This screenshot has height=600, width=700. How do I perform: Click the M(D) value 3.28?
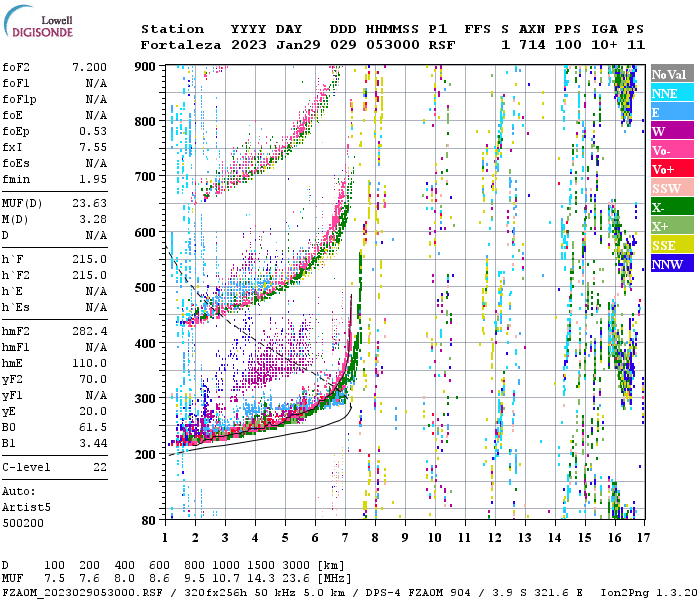coord(93,219)
